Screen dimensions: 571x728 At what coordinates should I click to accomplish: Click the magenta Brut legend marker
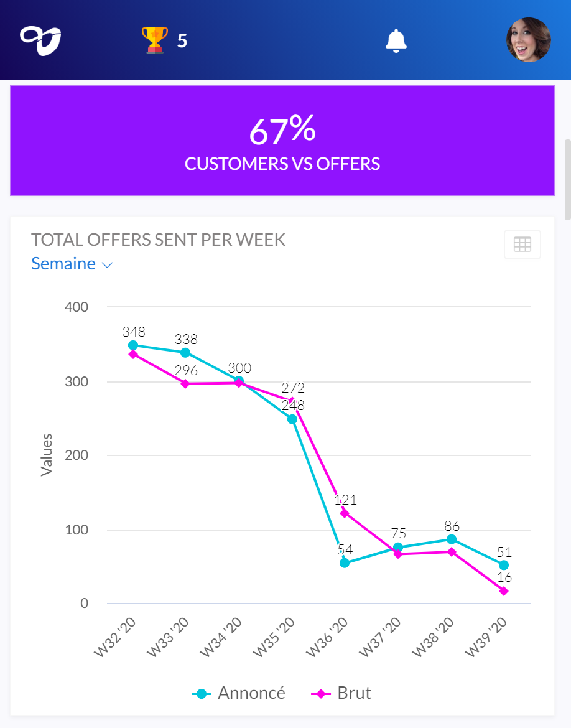tap(320, 694)
